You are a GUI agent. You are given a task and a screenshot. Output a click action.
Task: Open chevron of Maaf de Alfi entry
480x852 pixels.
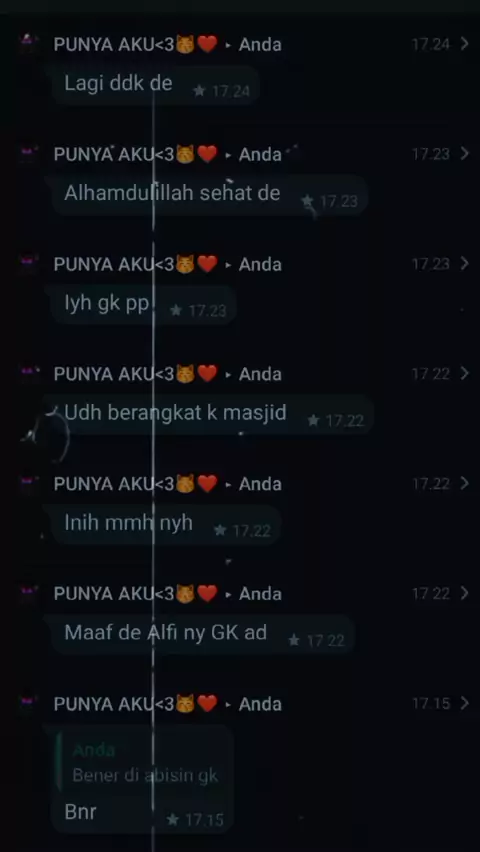coord(464,593)
